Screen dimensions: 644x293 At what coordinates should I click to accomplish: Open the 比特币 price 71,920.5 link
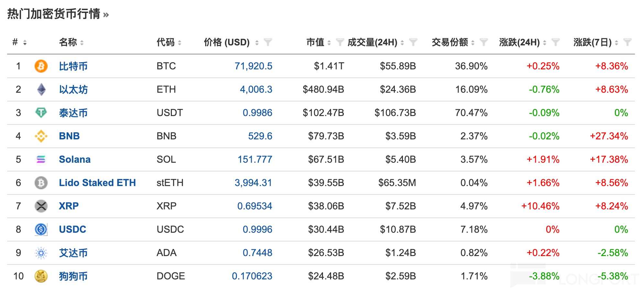point(253,66)
